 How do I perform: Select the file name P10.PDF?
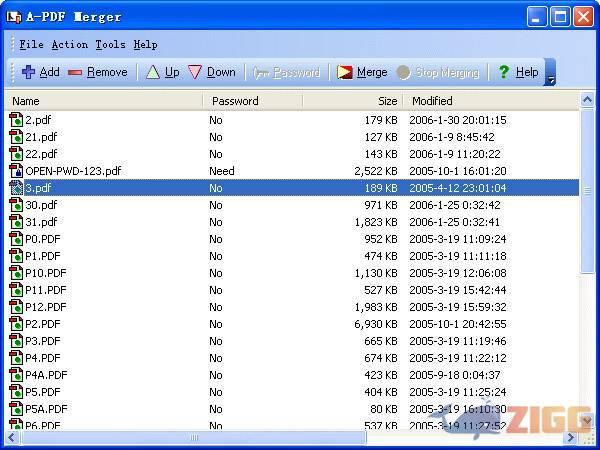pos(46,273)
